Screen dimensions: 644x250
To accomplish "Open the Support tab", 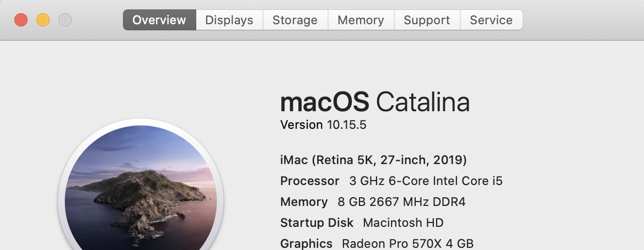I will coord(427,20).
